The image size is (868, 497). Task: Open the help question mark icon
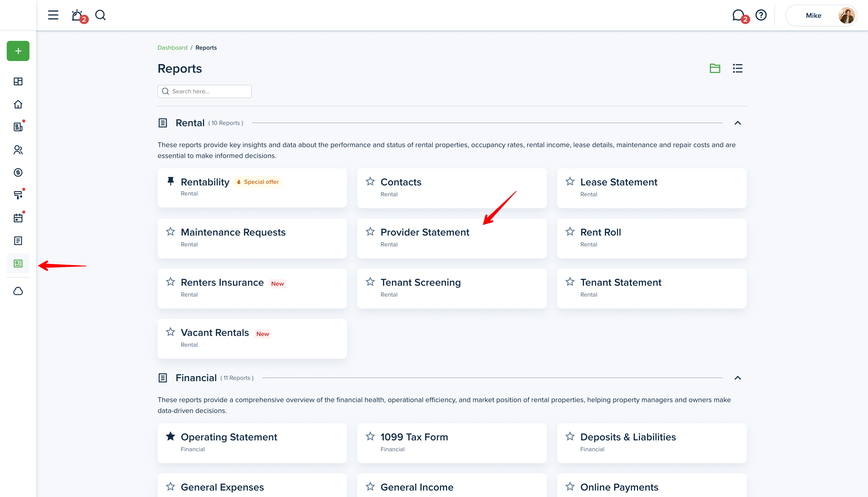pos(761,15)
